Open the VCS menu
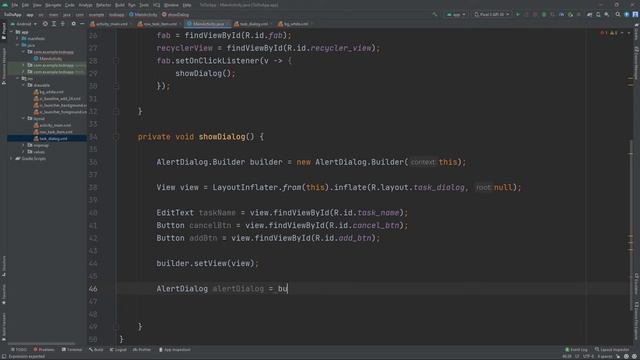Viewport: 640px width, 360px height. (x=156, y=5)
